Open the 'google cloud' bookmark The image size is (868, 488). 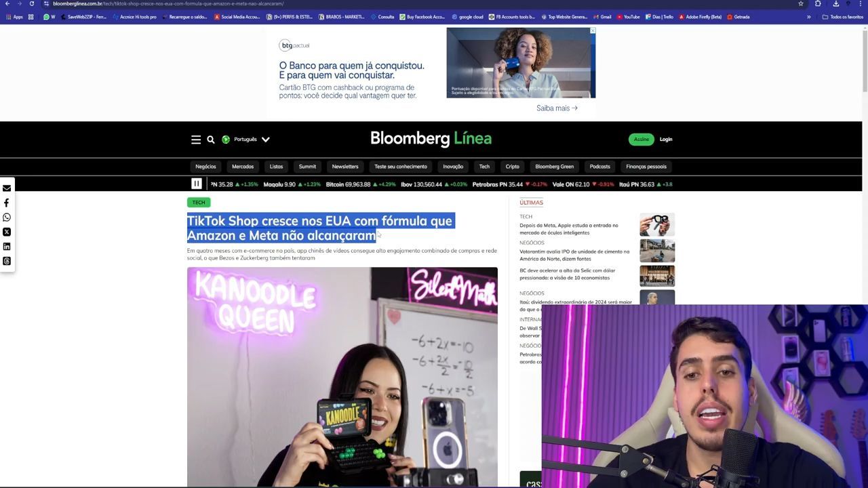coord(467,17)
